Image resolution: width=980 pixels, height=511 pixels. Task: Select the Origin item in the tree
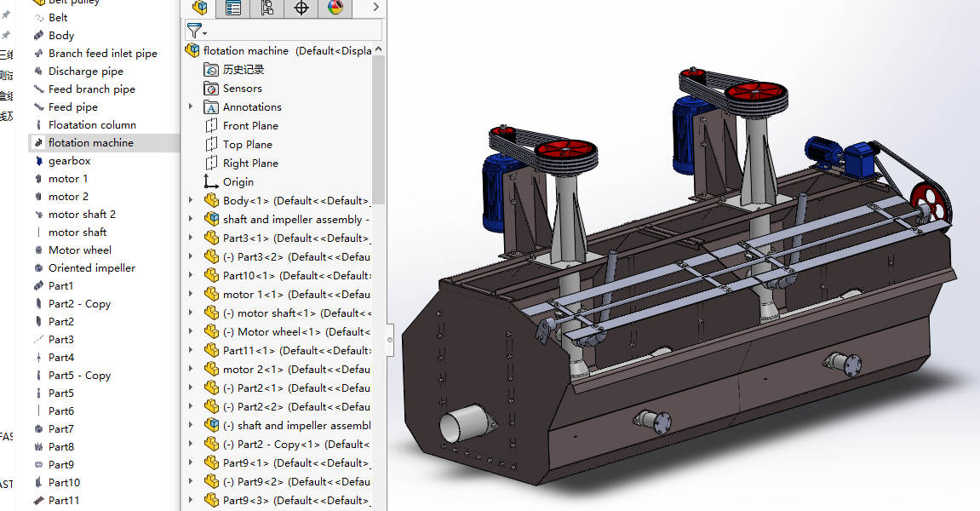point(238,182)
